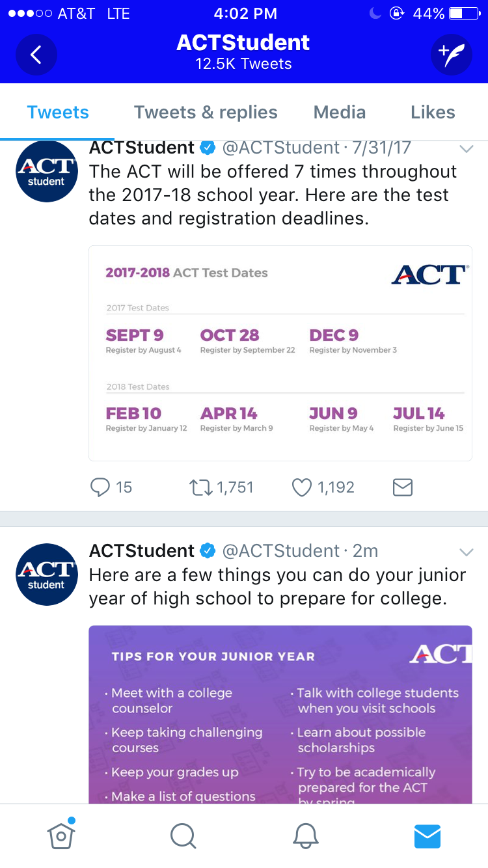488x868 pixels.
Task: Expand options on the 2m-old tweet
Action: 466,552
